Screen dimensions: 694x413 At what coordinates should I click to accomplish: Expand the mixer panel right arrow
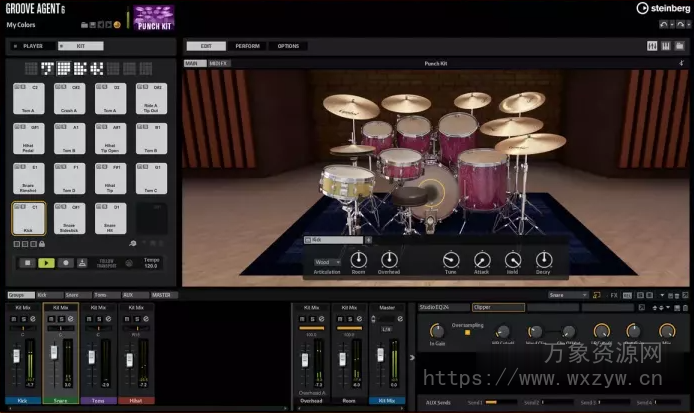(412, 357)
